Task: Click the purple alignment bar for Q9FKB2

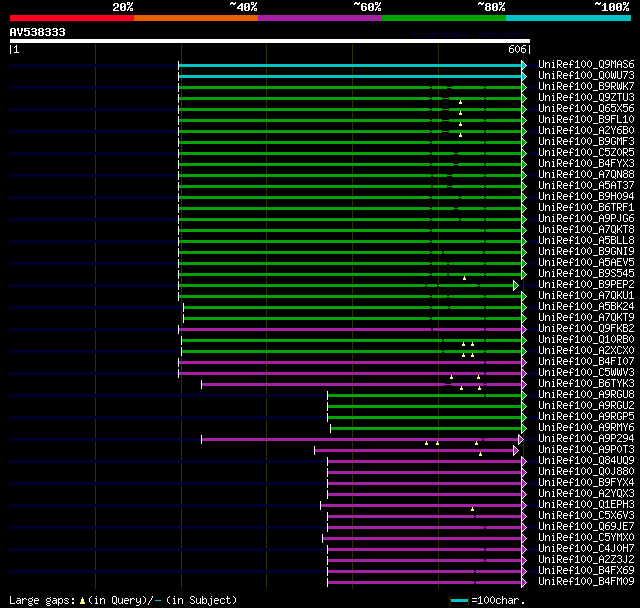Action: (x=350, y=330)
